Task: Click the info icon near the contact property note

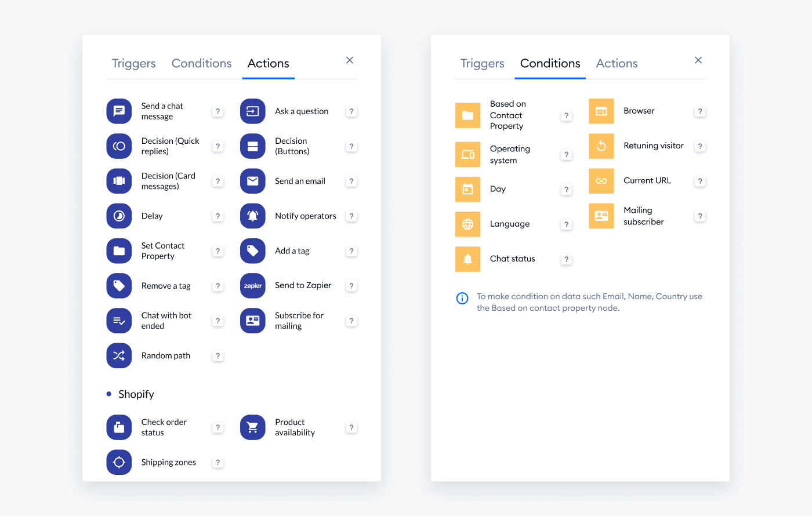Action: [462, 298]
